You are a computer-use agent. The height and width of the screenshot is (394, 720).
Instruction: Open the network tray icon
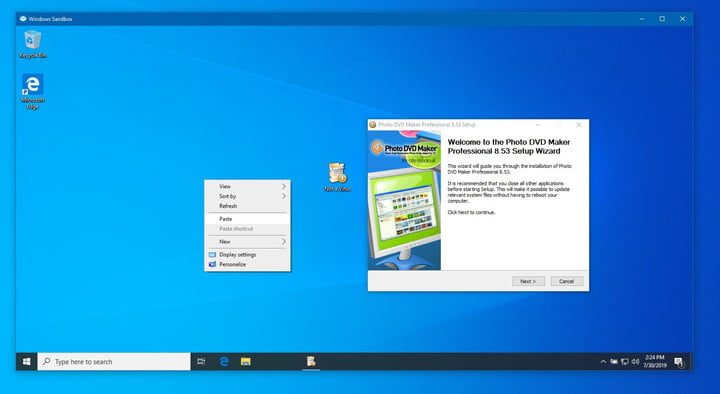pyautogui.click(x=624, y=362)
